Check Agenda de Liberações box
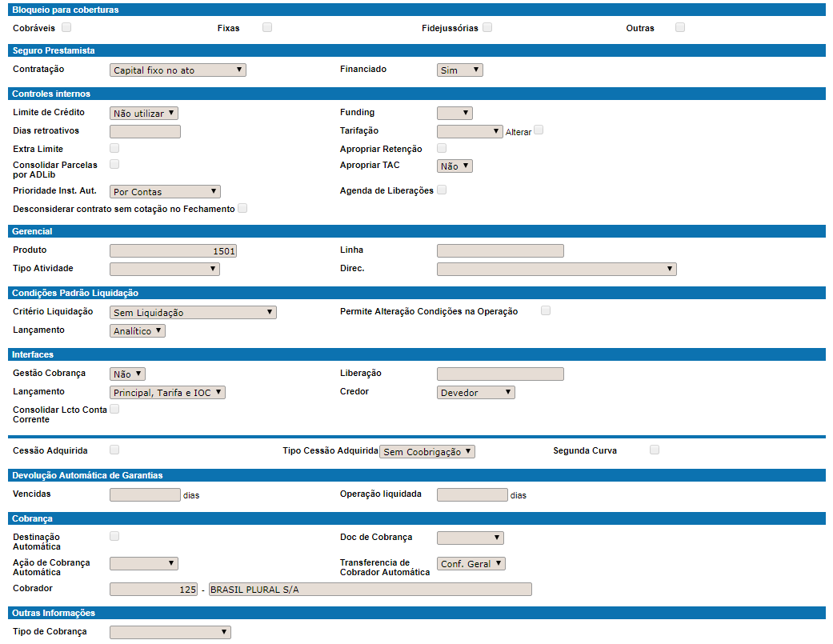 tap(442, 190)
